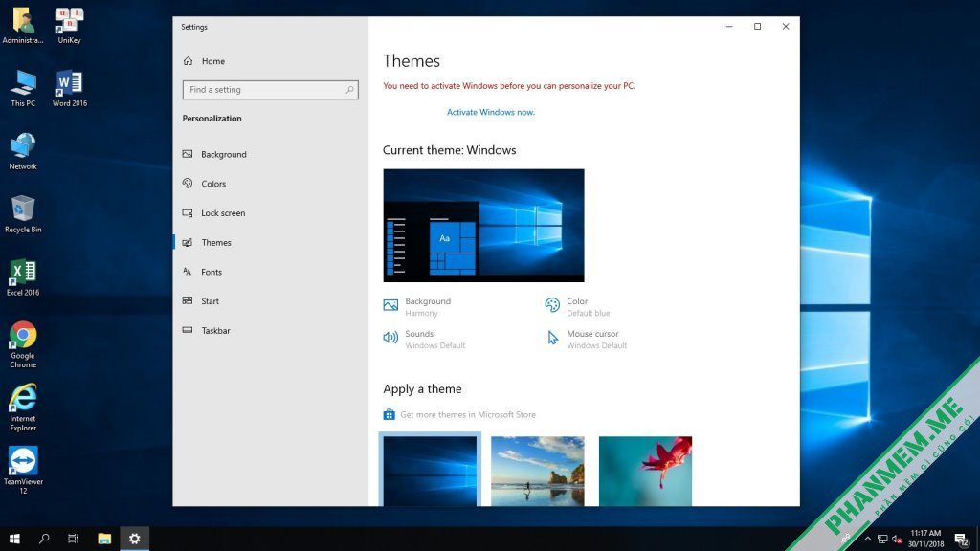Select the Recycle Bin icon
980x551 pixels.
pyautogui.click(x=23, y=215)
